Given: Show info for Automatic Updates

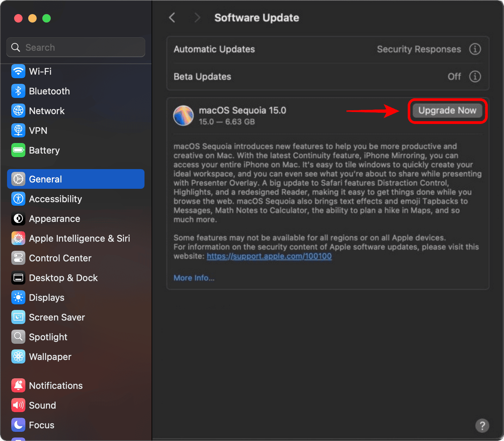Looking at the screenshot, I should pyautogui.click(x=475, y=49).
